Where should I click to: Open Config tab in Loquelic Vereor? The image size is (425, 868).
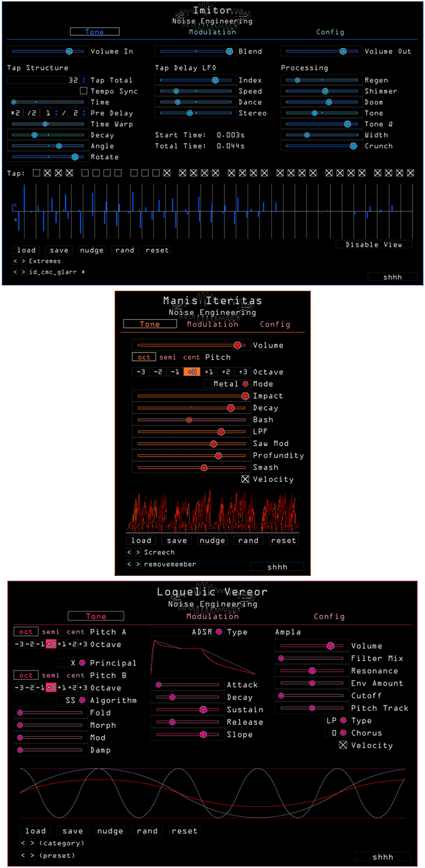tap(329, 616)
